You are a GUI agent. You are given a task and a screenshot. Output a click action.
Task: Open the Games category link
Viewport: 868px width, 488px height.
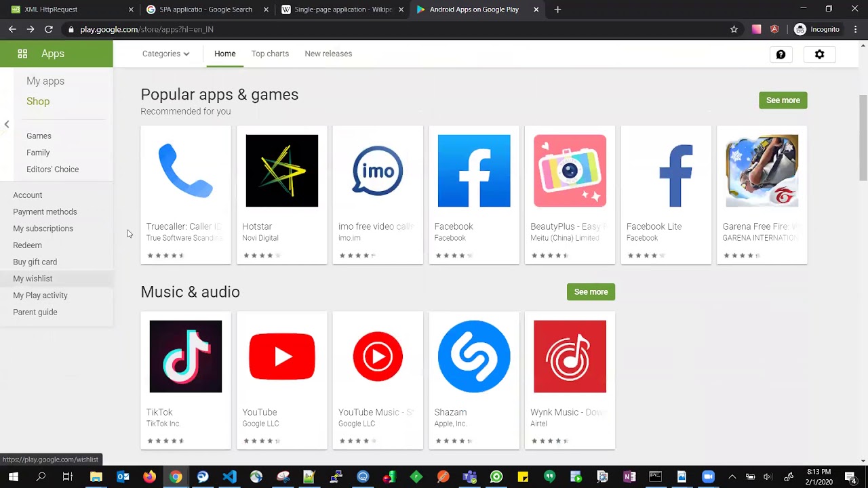39,136
